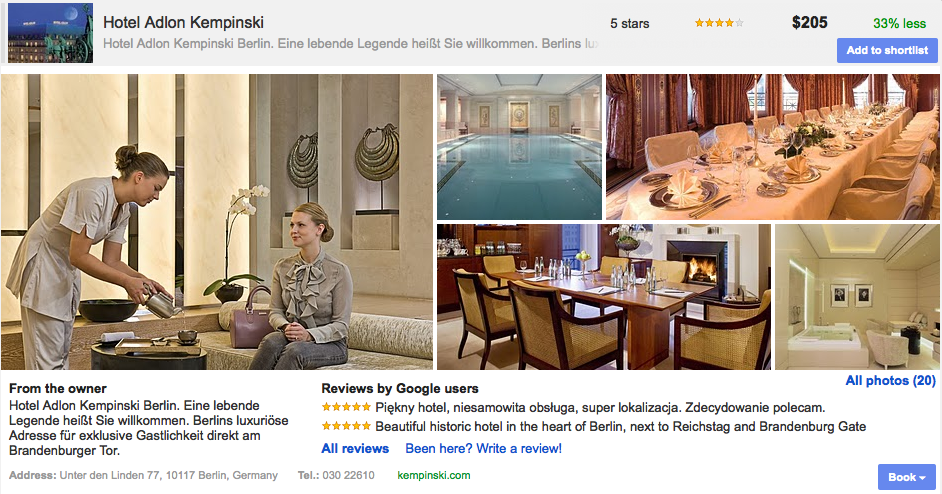
Task: Open the white bathroom jacuzzi photo
Action: pos(857,297)
